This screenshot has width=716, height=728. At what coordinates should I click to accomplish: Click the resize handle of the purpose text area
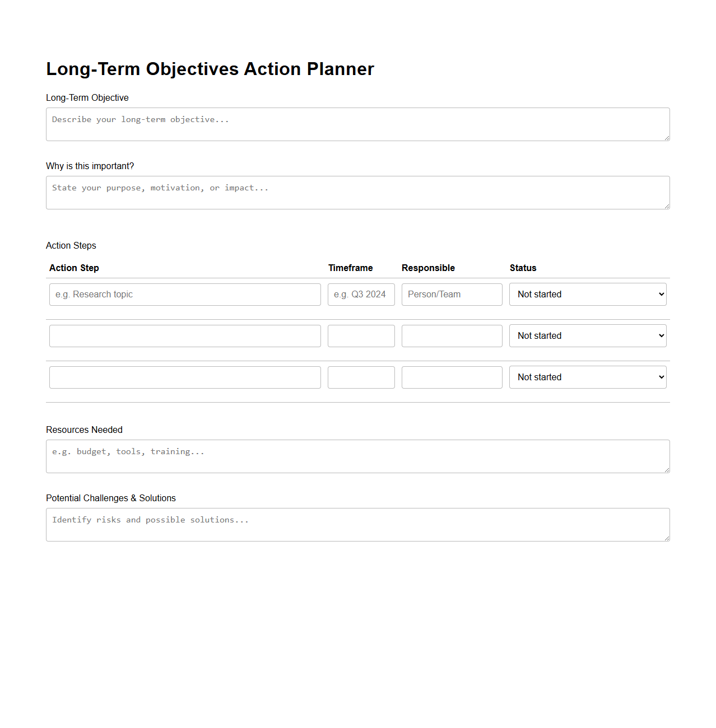point(667,207)
